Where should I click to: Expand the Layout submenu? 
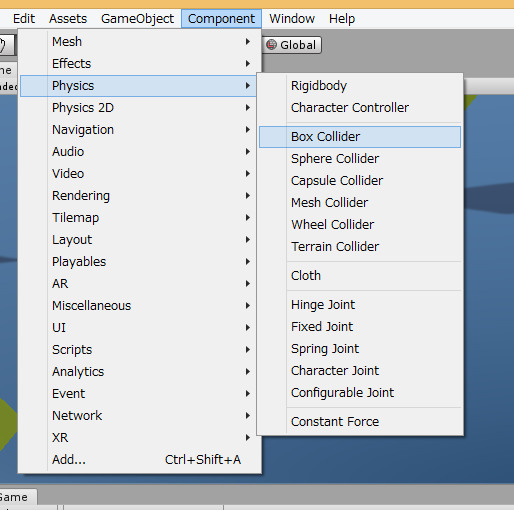(138, 240)
